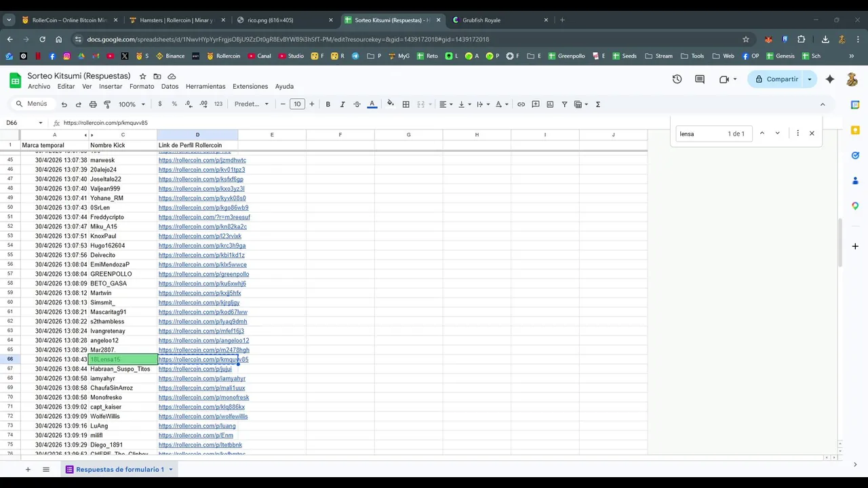The width and height of the screenshot is (868, 488).
Task: Open text color picker
Action: (x=372, y=104)
